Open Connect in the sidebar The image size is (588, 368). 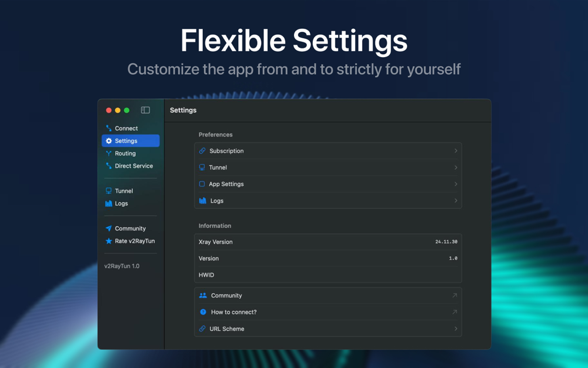[131, 128]
